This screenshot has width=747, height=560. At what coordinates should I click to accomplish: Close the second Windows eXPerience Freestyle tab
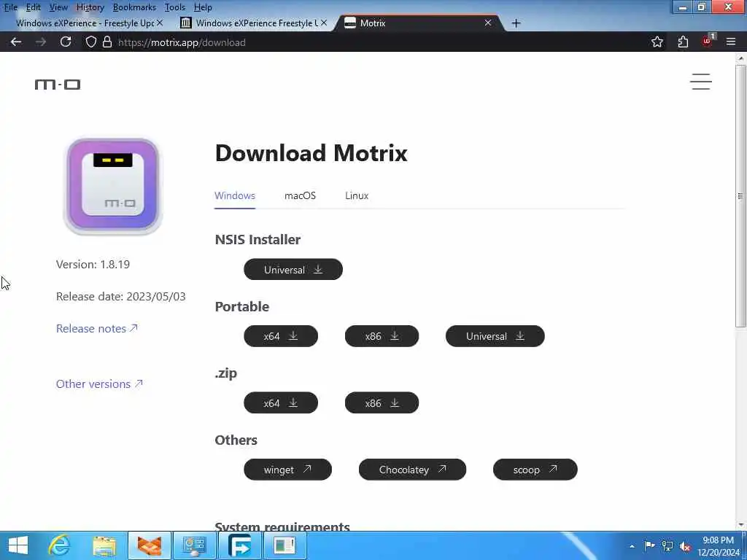(x=323, y=23)
